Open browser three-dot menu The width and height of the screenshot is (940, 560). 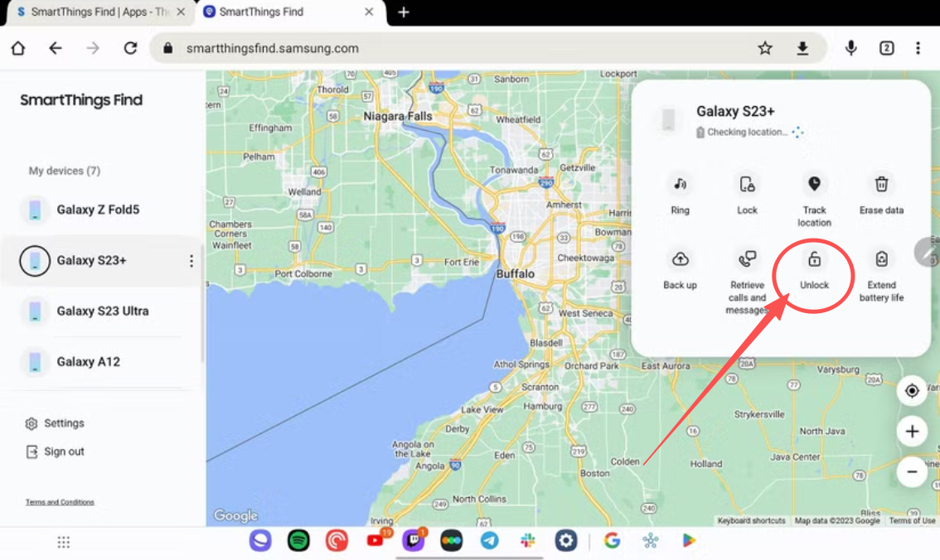point(918,48)
